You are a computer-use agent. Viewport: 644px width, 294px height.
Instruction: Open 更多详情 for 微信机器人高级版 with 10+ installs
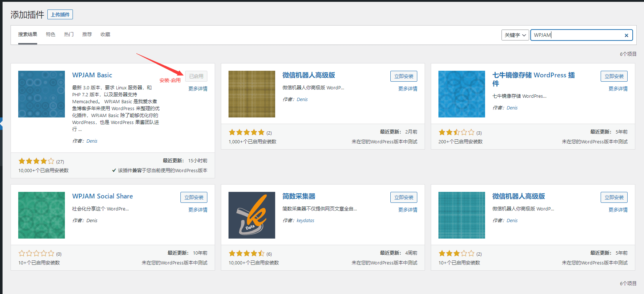tap(618, 210)
